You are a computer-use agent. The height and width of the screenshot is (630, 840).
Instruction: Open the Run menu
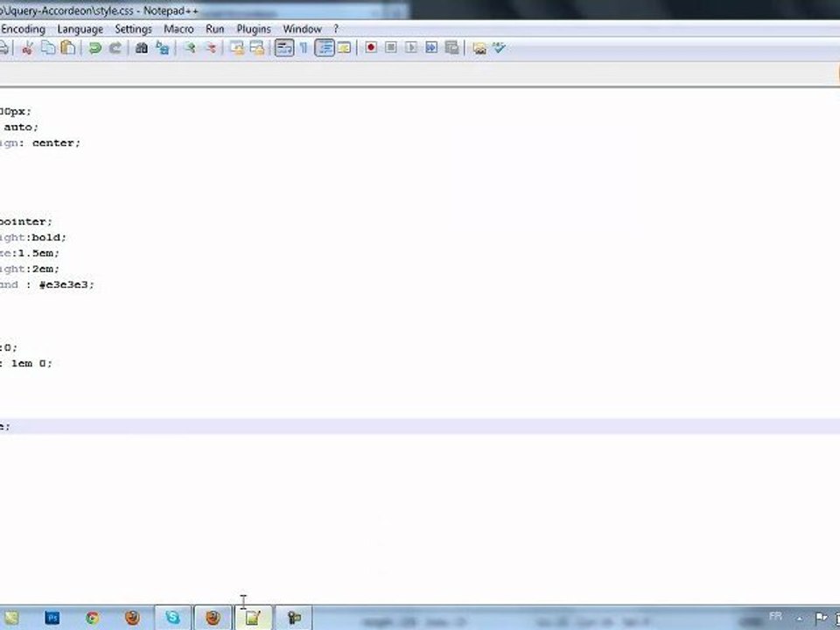tap(215, 29)
